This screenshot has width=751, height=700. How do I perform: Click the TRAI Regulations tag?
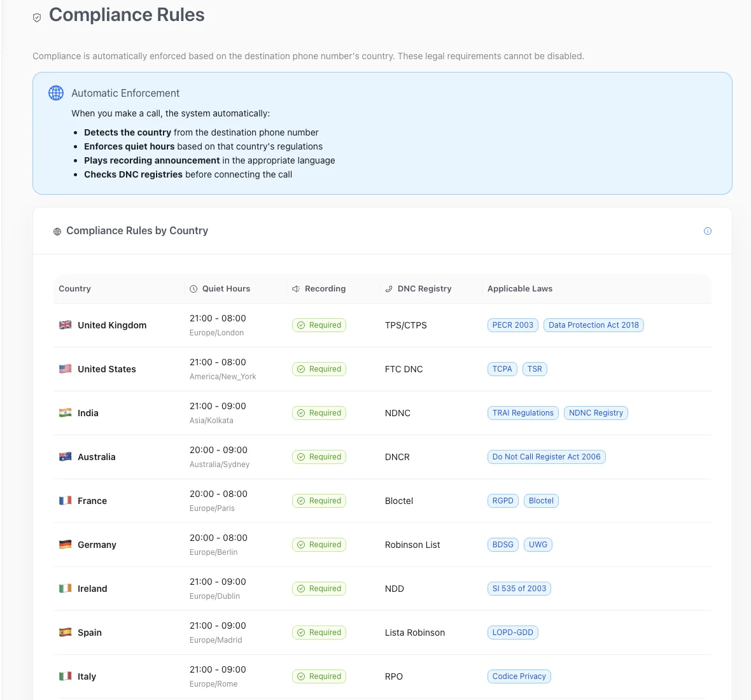click(x=523, y=413)
